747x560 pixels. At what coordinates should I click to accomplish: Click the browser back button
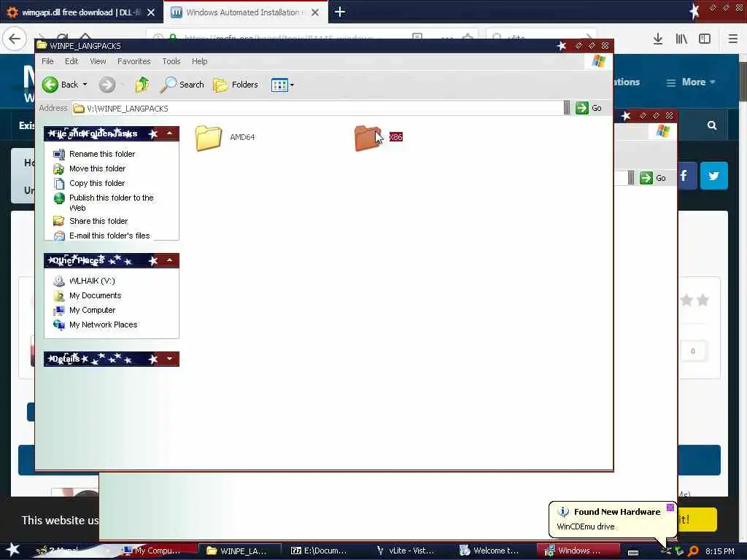click(x=15, y=39)
